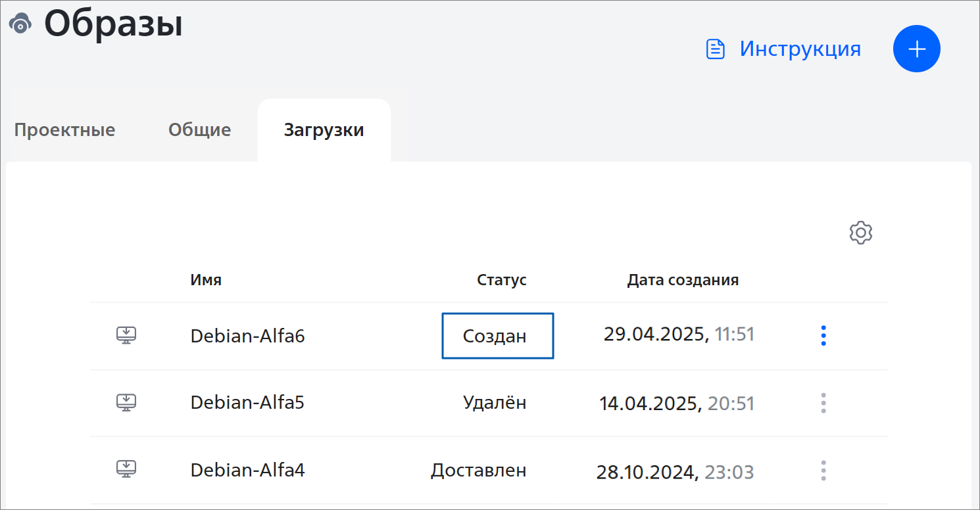
Task: Open table settings gear icon
Action: (861, 233)
